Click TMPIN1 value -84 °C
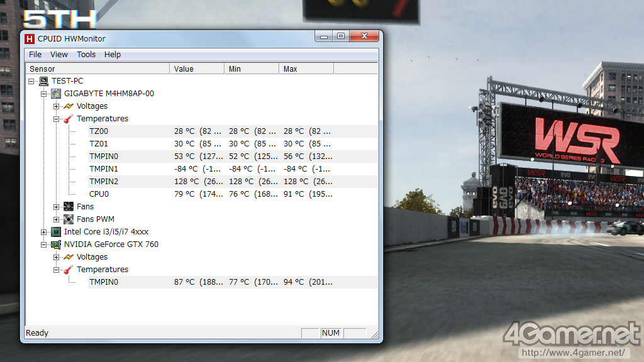Screen dimensions: 644x362 [x=197, y=169]
